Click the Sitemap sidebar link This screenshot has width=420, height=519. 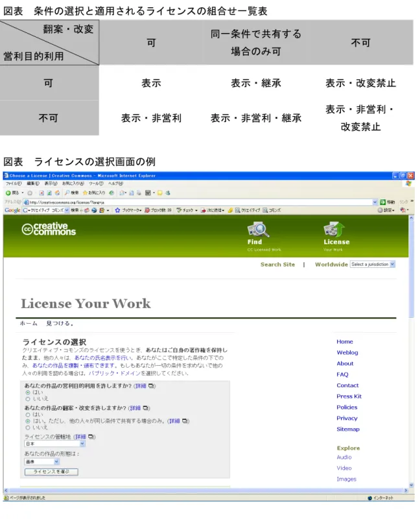[x=348, y=429]
